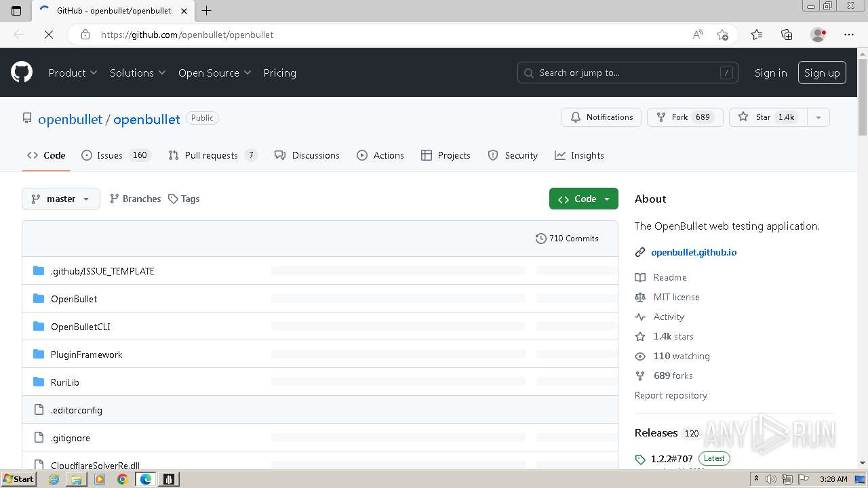
Task: Open the .github/ISSUE_TEMPLATE folder
Action: click(x=102, y=271)
